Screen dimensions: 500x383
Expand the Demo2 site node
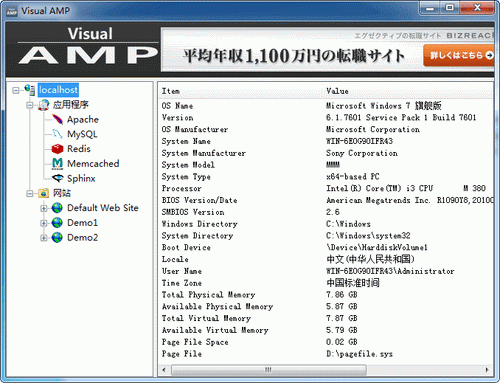(x=44, y=238)
